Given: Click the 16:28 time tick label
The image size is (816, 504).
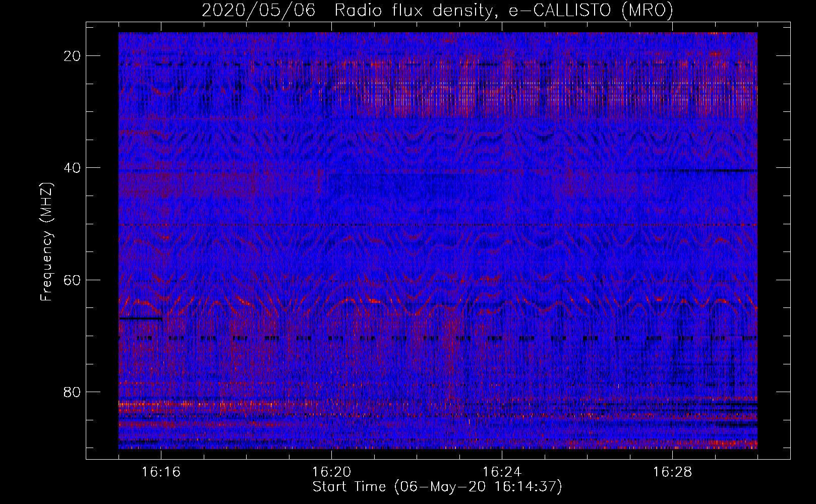Looking at the screenshot, I should point(672,472).
